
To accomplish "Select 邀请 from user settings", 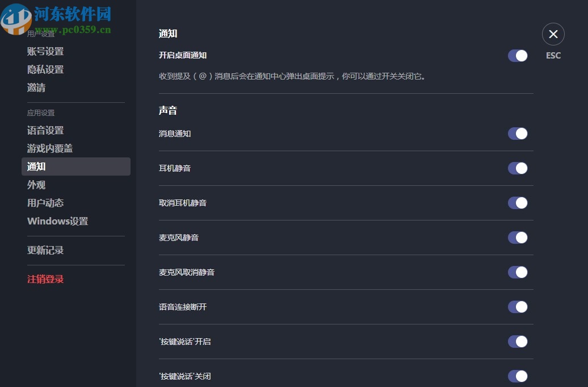I will (36, 87).
